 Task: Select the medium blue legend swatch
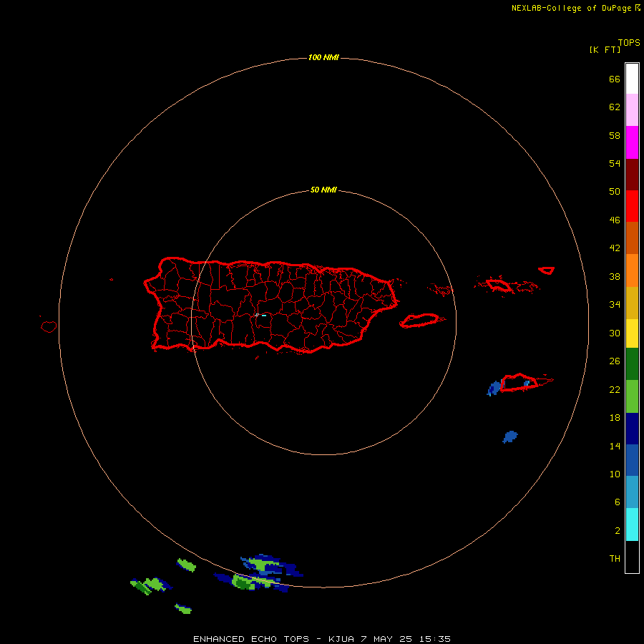pos(632,460)
